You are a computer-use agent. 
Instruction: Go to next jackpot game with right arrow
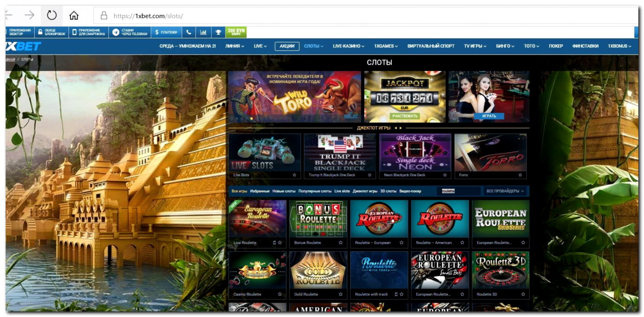tap(401, 128)
